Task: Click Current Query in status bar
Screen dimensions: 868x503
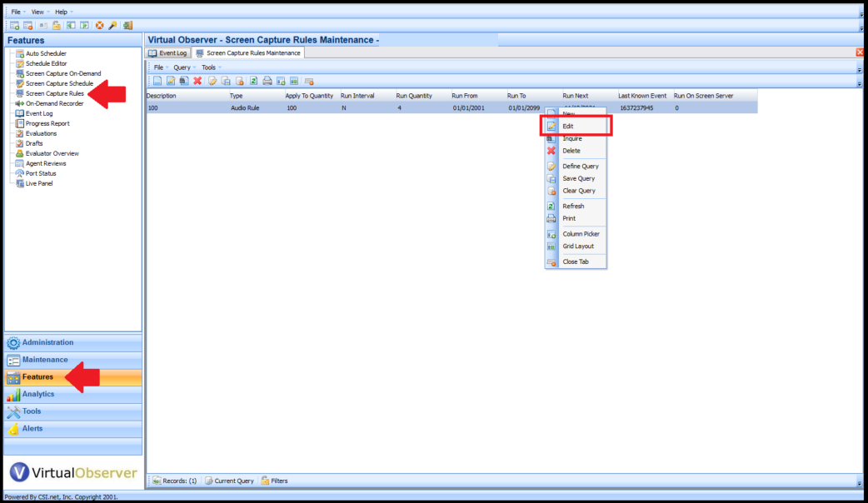Action: click(229, 481)
